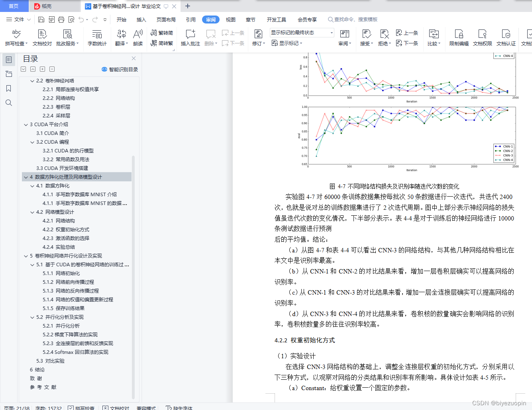Click the command search field (查找命令)
The height and width of the screenshot is (410, 532).
point(353,20)
